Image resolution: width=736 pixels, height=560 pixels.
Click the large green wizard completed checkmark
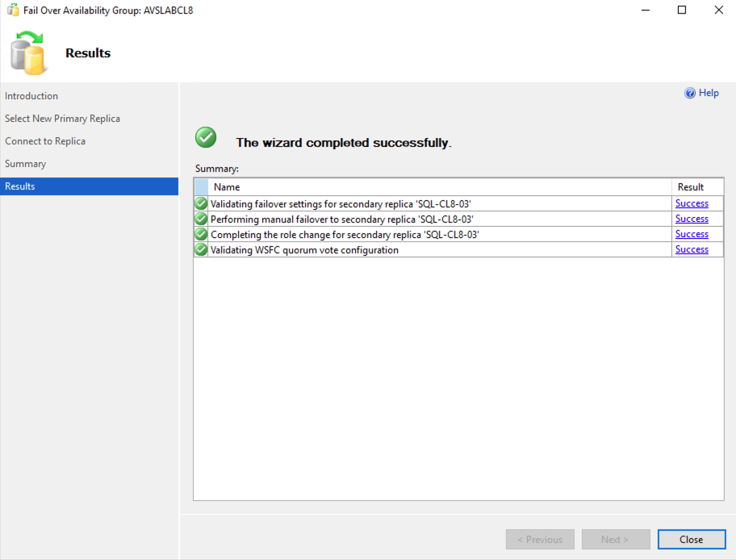point(206,137)
